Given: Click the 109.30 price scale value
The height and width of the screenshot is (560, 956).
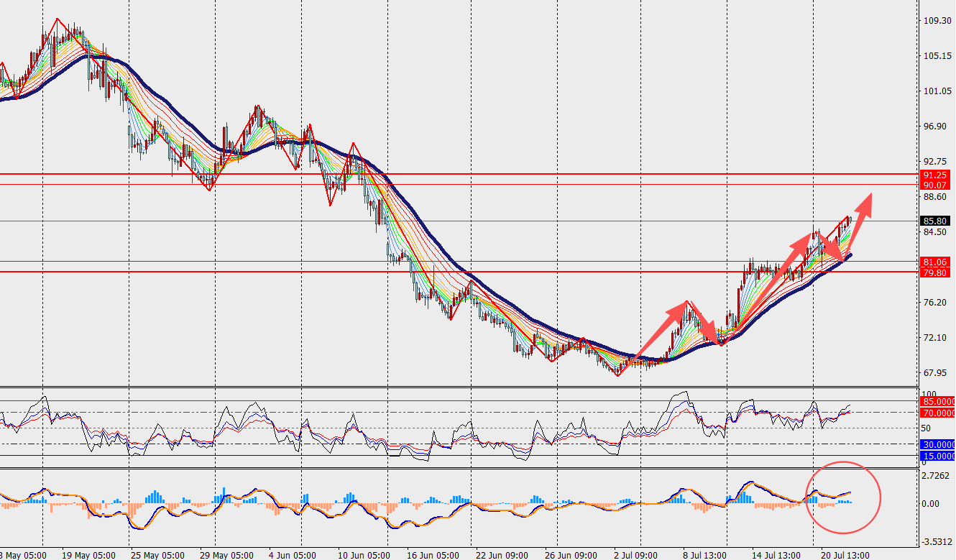Looking at the screenshot, I should pyautogui.click(x=937, y=21).
